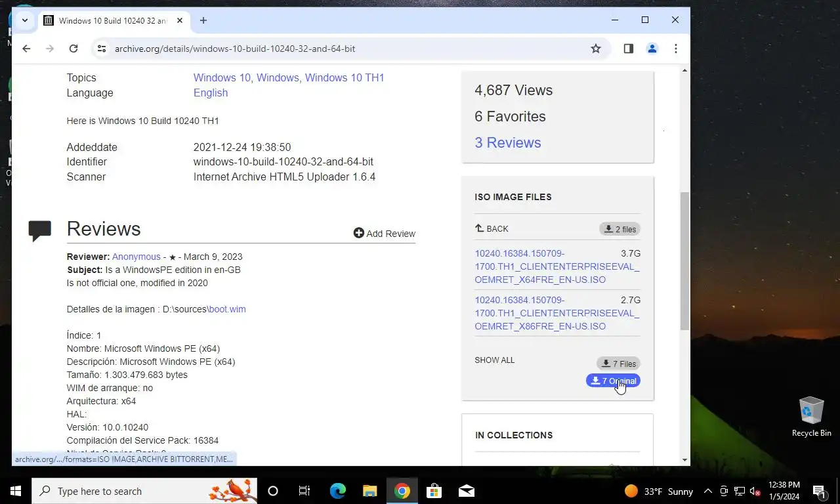This screenshot has width=840, height=504.
Task: Click the page vertical scrollbar thumb
Action: (x=684, y=261)
